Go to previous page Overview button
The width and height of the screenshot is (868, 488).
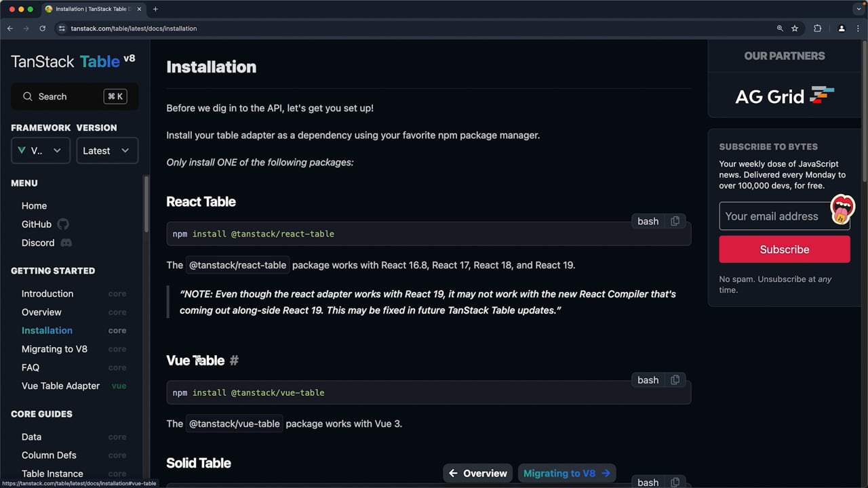click(x=478, y=473)
